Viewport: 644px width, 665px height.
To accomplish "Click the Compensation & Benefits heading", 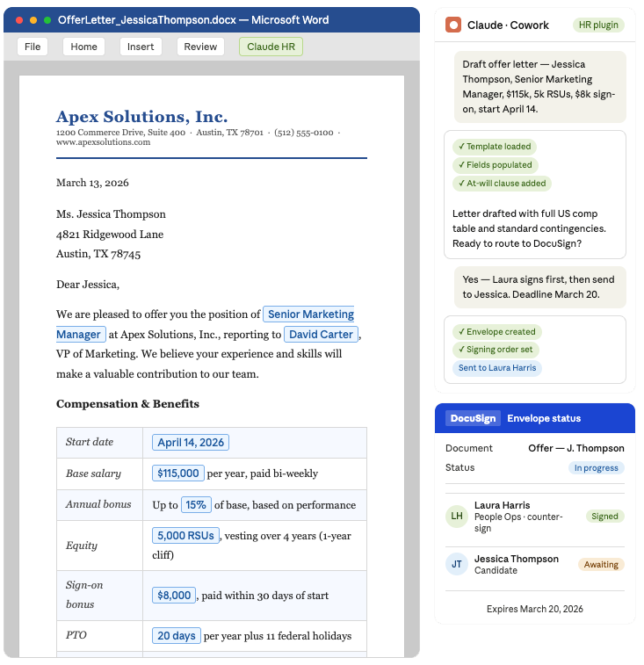I will coord(127,404).
